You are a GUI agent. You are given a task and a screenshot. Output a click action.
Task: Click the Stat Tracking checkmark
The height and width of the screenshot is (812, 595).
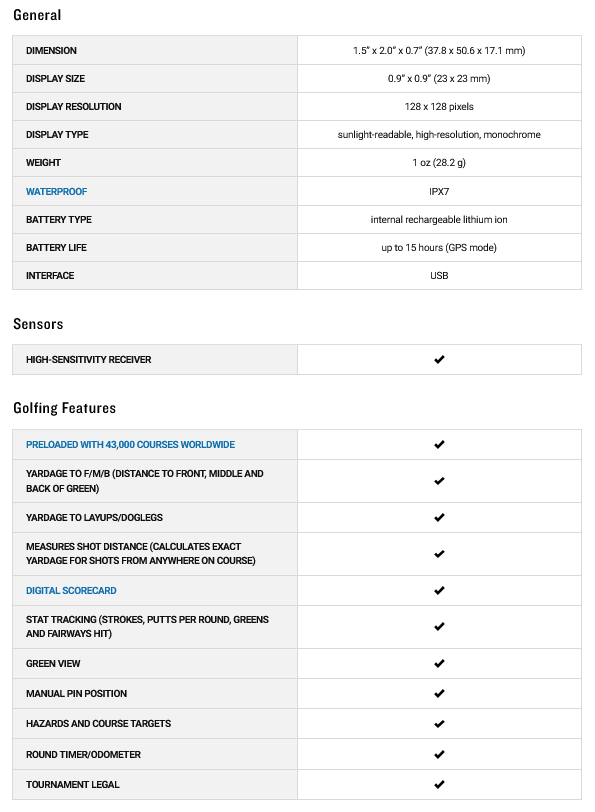[x=439, y=627]
